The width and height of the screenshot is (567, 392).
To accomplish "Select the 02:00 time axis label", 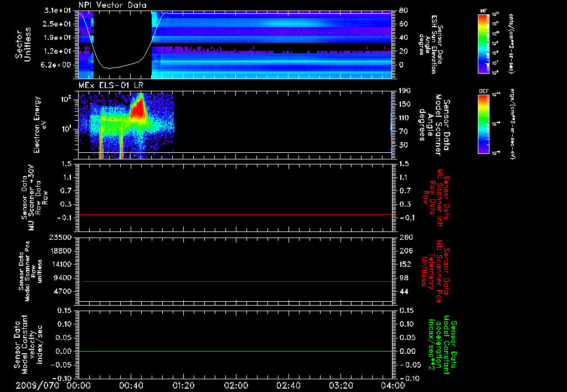I will point(236,385).
